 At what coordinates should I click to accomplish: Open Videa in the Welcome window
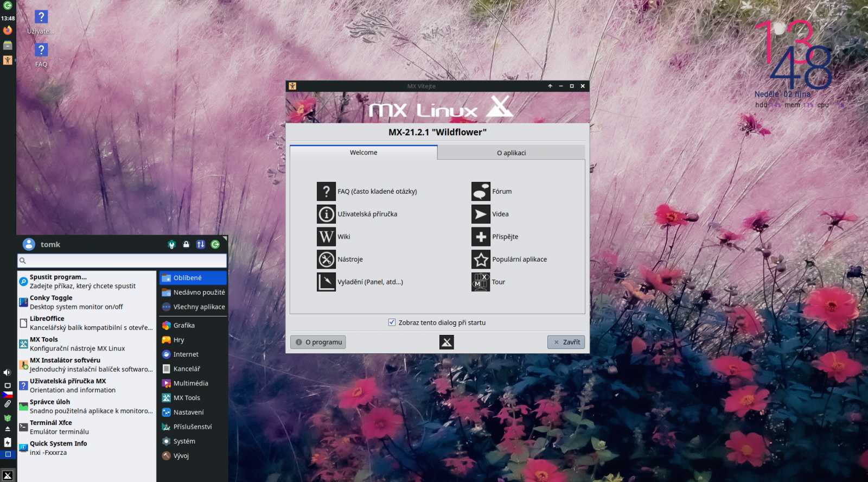click(490, 214)
